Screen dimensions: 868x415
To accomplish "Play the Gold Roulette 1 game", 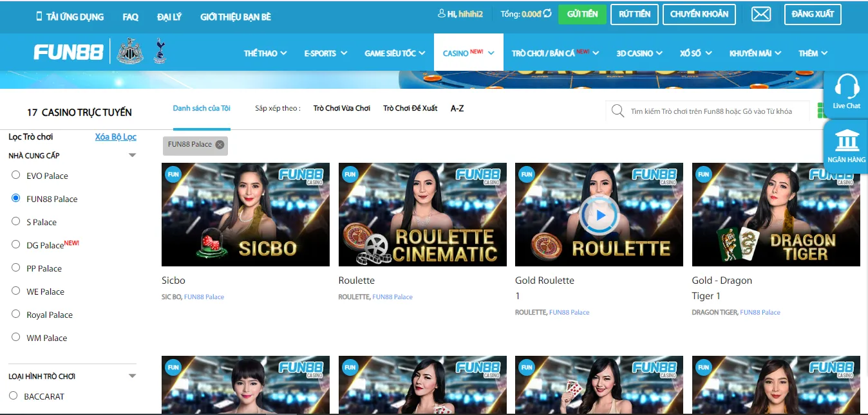I will point(599,215).
